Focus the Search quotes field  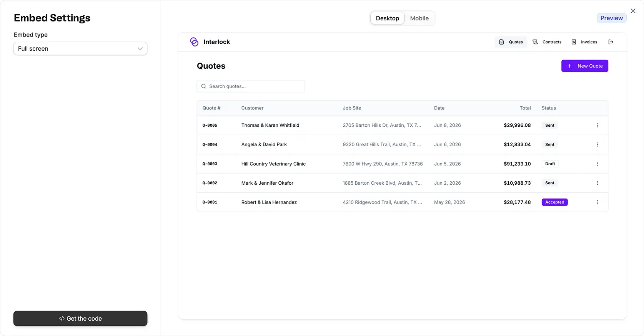pos(251,86)
